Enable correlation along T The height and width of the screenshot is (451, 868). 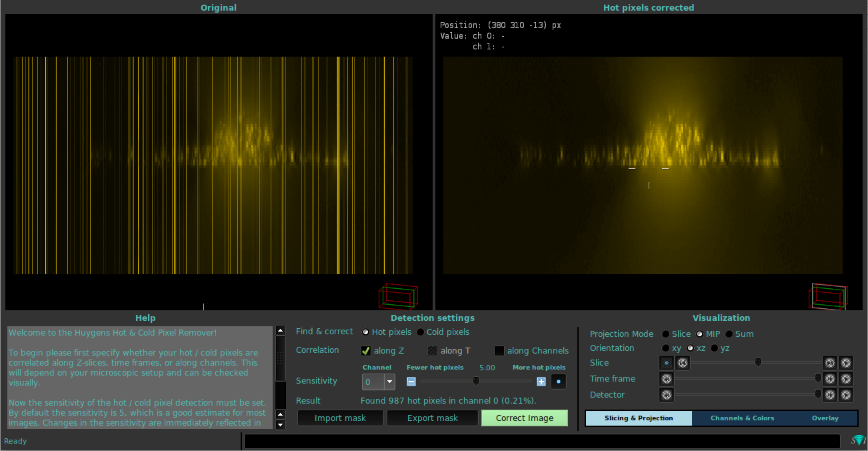coord(432,350)
